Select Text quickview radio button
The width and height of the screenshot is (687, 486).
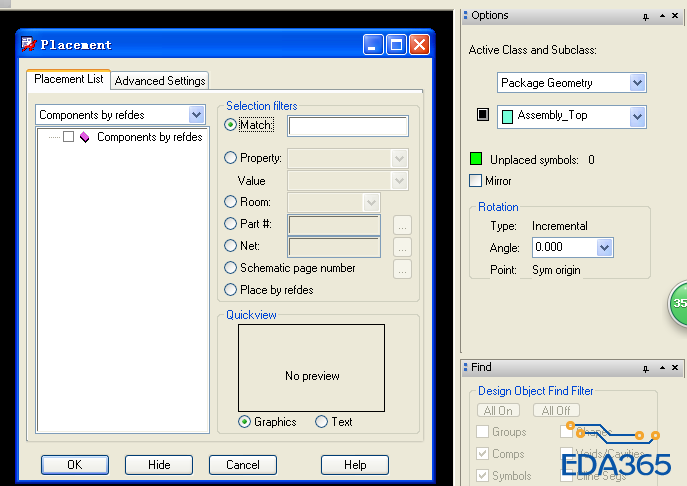(321, 422)
